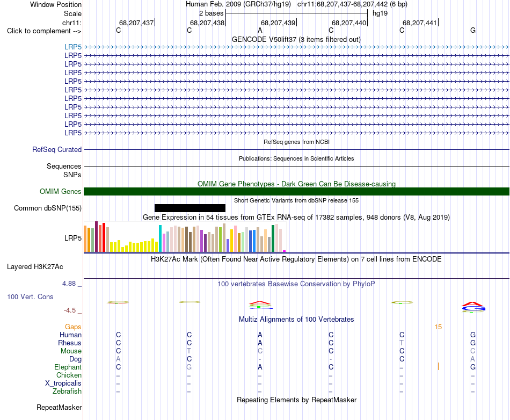This screenshot has width=510, height=420.
Task: Click the dark green bar in the GTEx chart
Action: pyautogui.click(x=273, y=238)
